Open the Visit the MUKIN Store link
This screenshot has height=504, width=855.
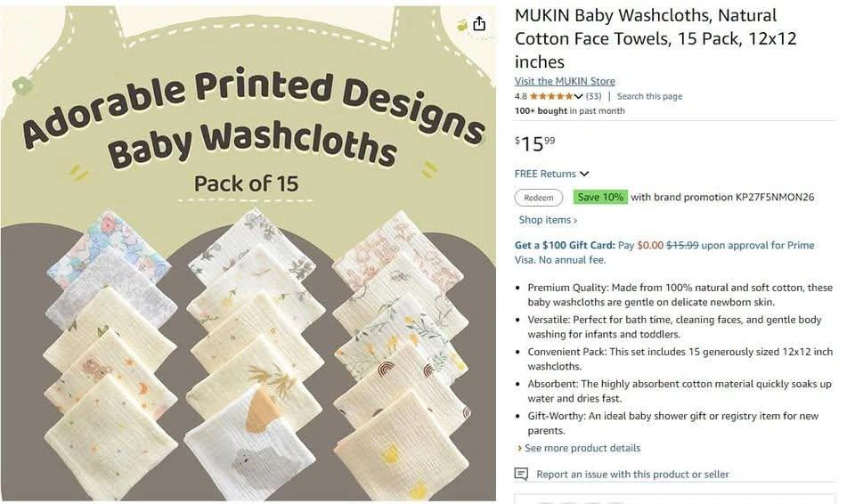pos(565,81)
